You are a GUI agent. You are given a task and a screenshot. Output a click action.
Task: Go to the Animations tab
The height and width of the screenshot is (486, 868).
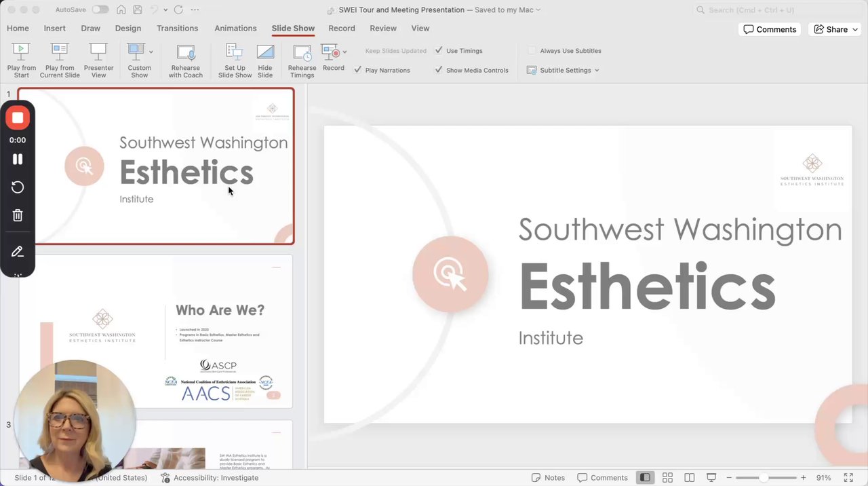pyautogui.click(x=235, y=29)
